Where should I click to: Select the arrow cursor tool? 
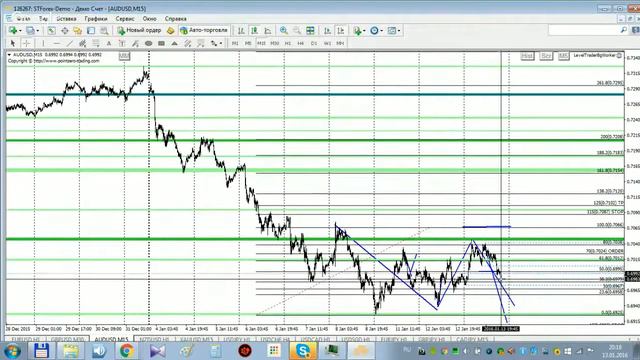(13, 43)
